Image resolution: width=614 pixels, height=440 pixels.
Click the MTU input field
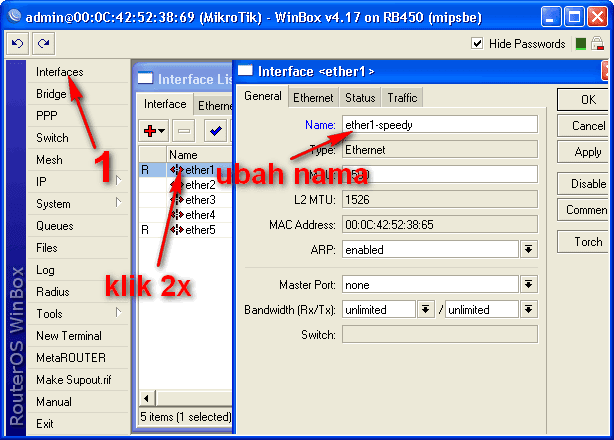(440, 175)
